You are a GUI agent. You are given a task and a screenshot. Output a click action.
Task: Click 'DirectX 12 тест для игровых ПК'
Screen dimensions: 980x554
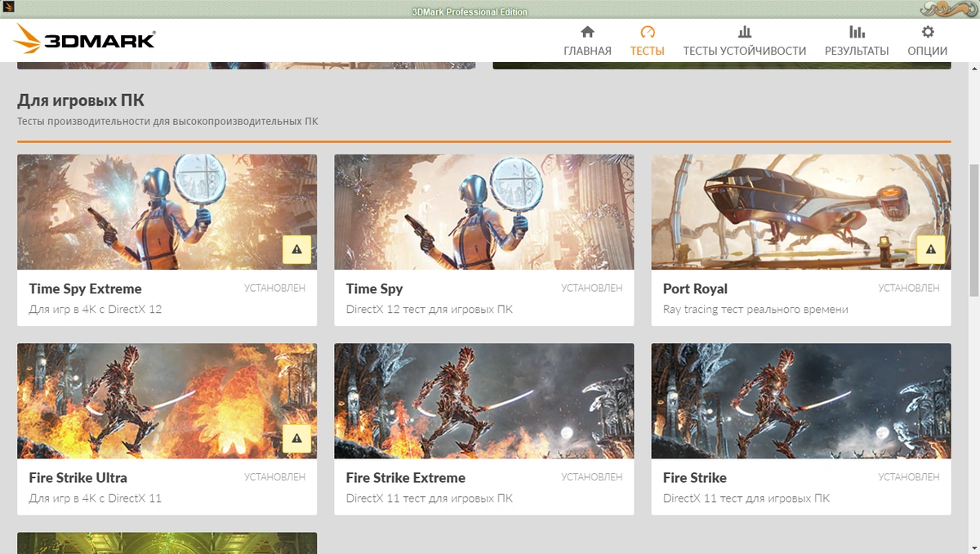tap(430, 310)
